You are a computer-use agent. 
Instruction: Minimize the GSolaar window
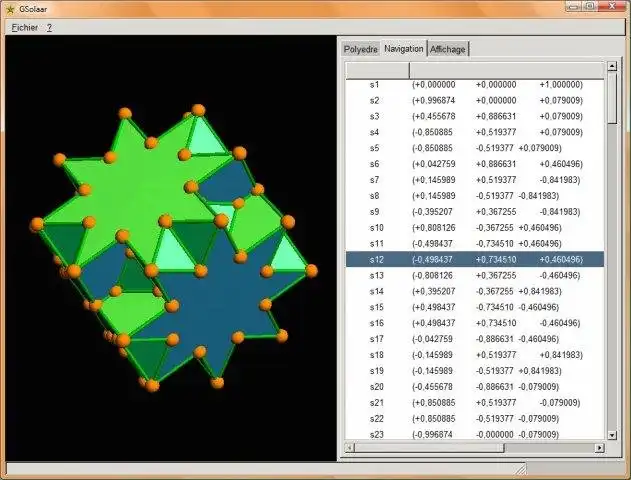[574, 6]
